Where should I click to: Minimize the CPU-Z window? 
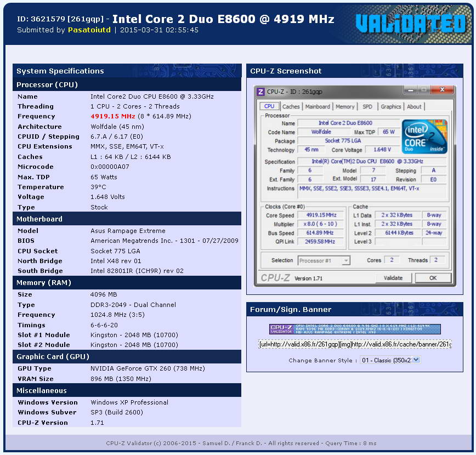click(x=410, y=90)
